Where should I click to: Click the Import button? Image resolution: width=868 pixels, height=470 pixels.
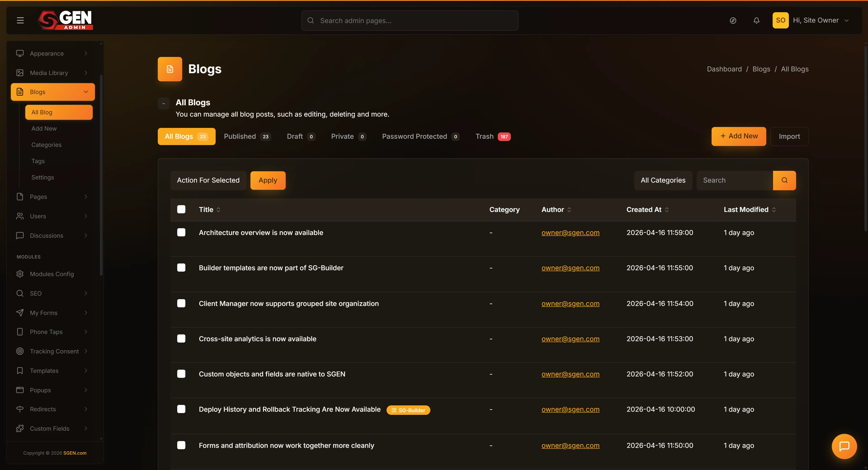pyautogui.click(x=789, y=136)
